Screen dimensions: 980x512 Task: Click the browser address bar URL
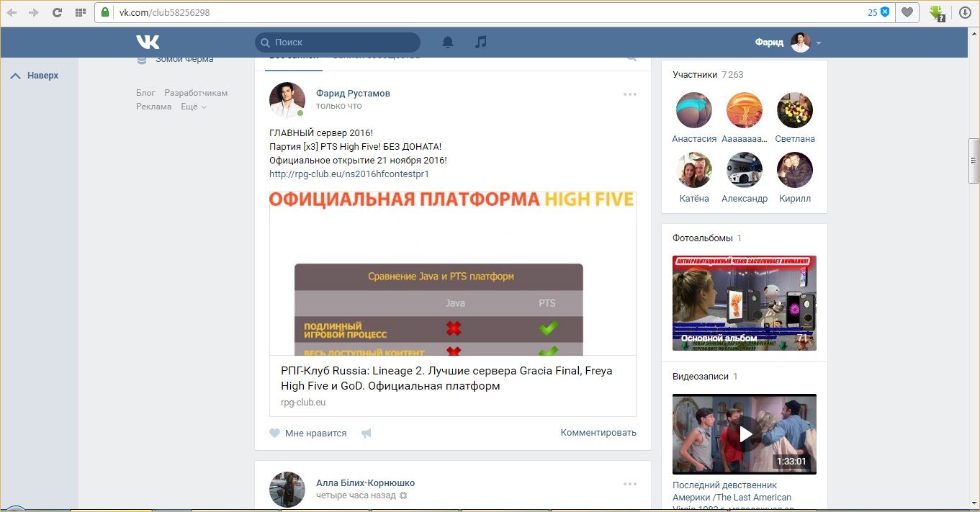pos(165,12)
